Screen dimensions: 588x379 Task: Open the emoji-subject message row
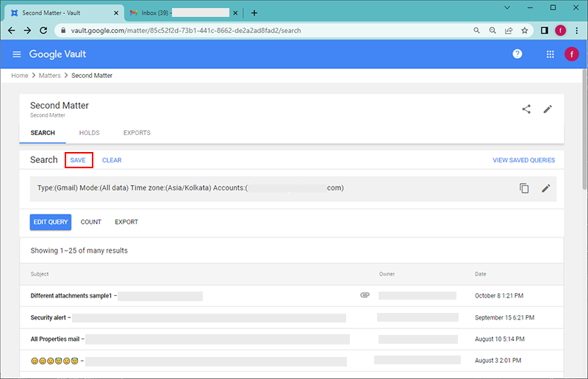click(292, 361)
